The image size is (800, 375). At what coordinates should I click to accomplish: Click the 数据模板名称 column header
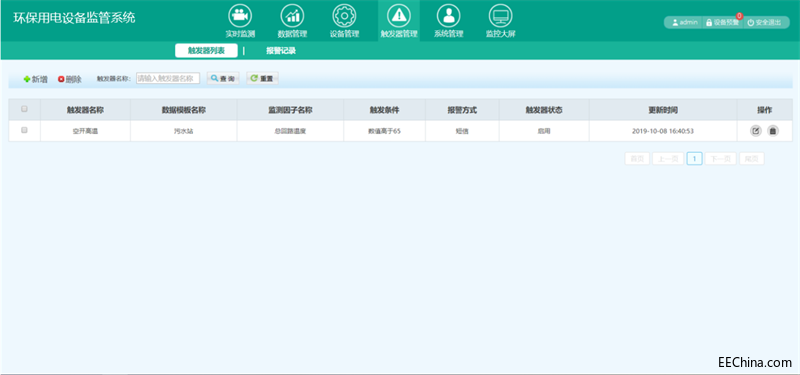click(184, 110)
